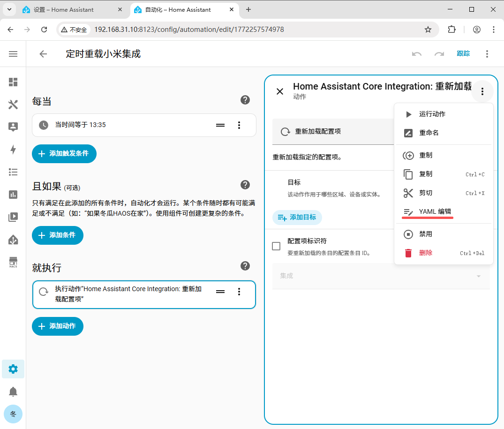Click the redo arrow in header
The image size is (504, 429).
click(439, 54)
